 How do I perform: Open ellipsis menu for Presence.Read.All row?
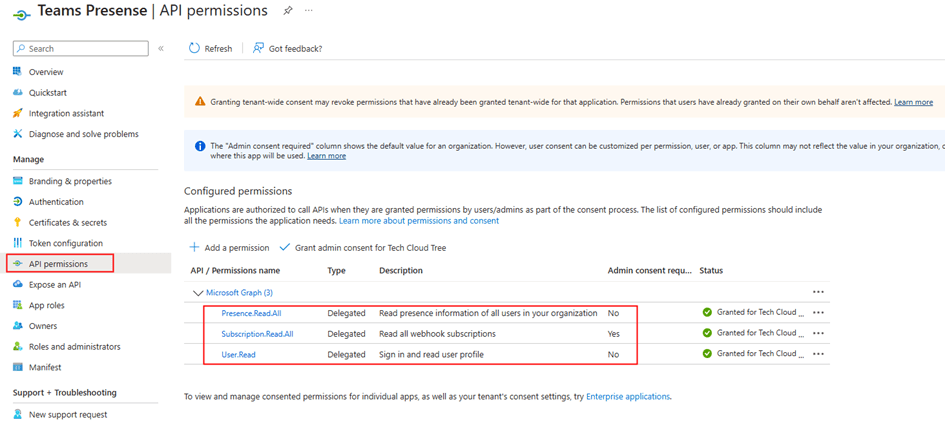pyautogui.click(x=818, y=313)
